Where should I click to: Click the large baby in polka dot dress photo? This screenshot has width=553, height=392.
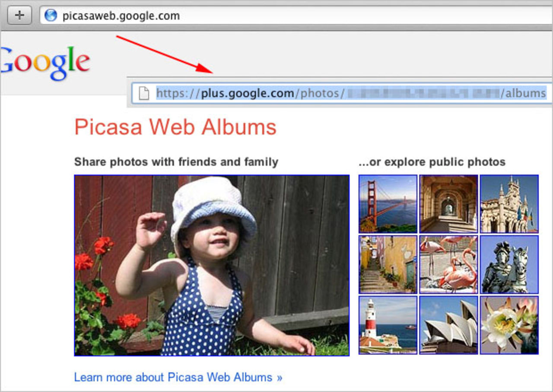click(212, 265)
